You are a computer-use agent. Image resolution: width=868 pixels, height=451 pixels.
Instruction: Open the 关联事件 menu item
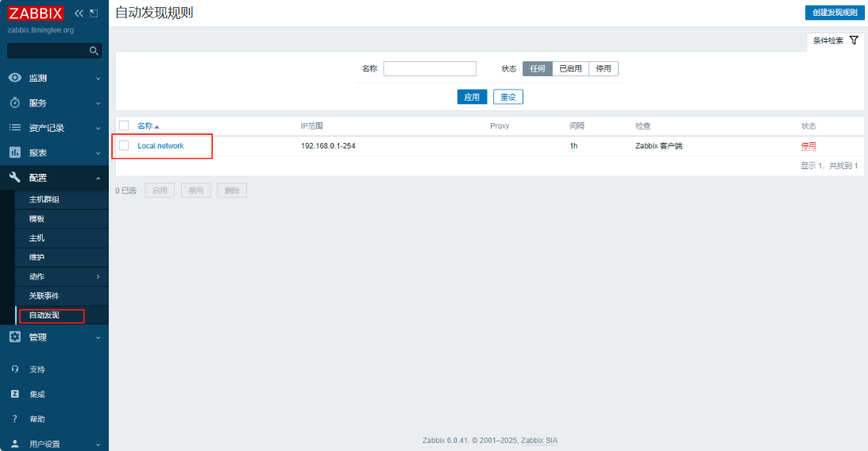pos(62,296)
